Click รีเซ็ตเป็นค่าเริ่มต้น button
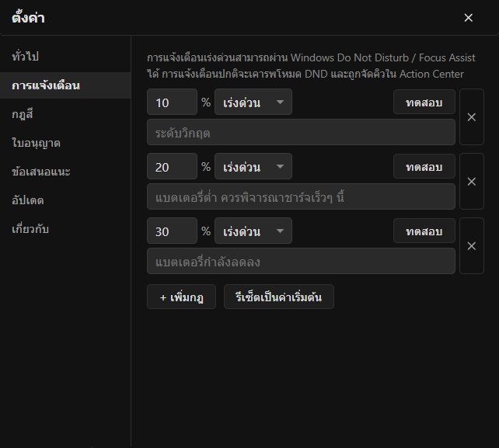Screen dimensions: 499x448 pos(279,297)
